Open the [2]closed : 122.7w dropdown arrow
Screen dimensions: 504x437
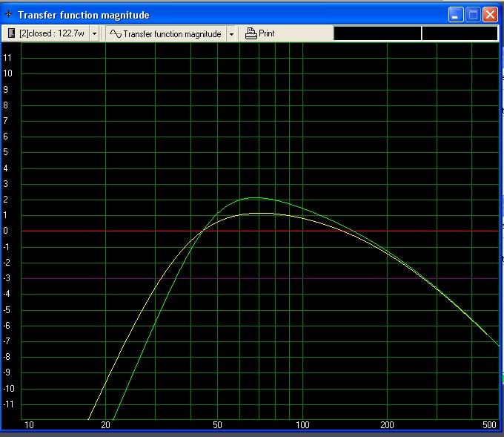point(94,33)
